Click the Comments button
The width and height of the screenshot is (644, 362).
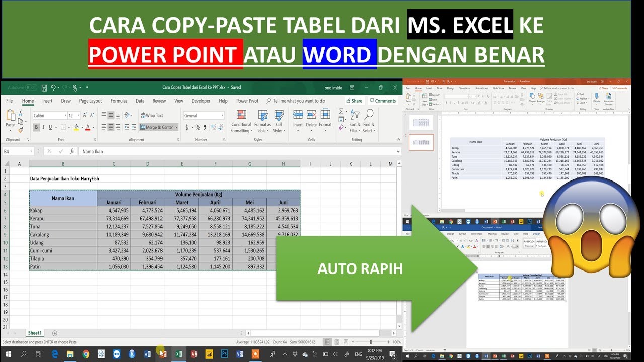tap(382, 101)
